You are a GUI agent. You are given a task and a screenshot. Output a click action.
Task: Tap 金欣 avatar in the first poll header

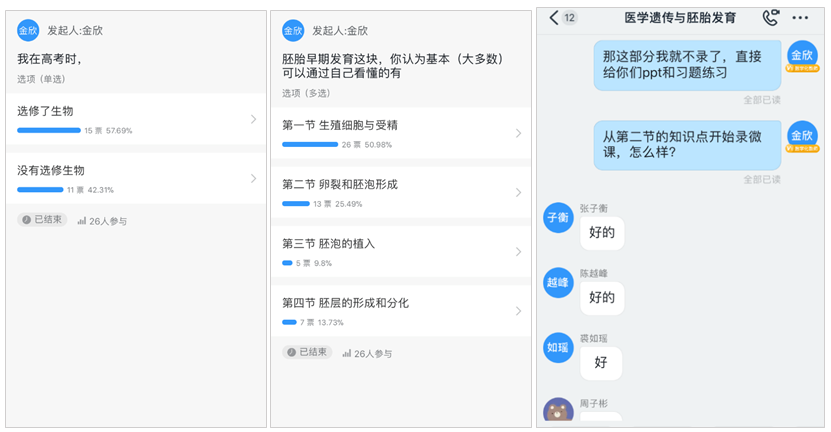(x=28, y=30)
